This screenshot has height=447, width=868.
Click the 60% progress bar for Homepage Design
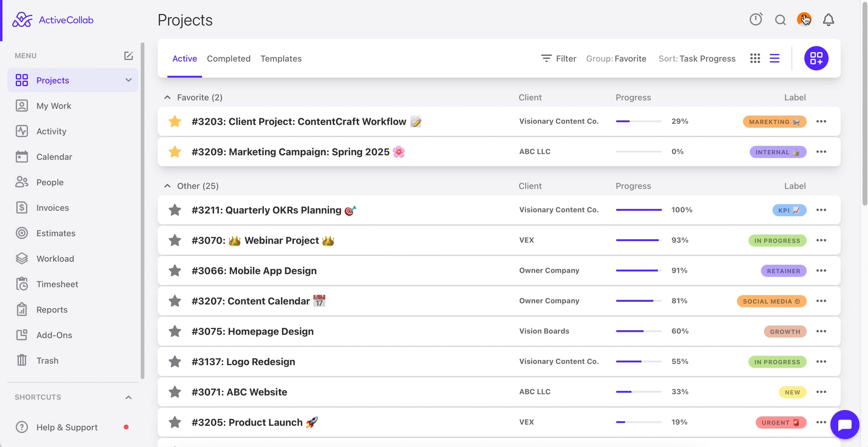[x=639, y=331]
